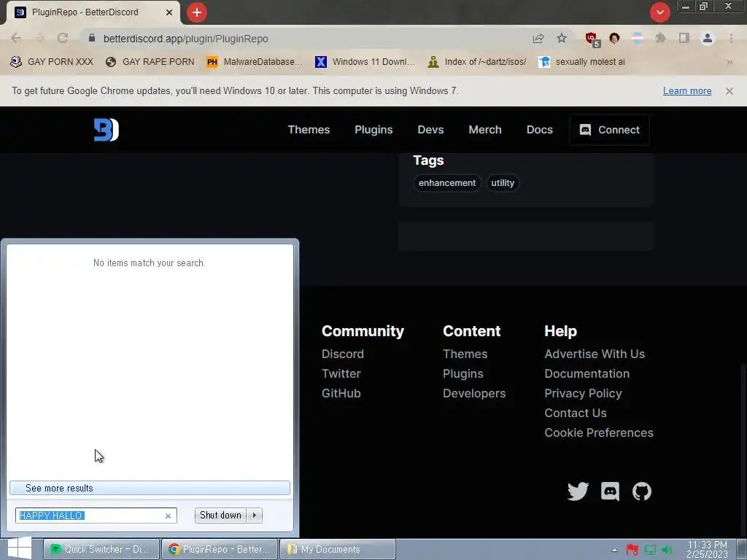Open the Themes nav item
The height and width of the screenshot is (560, 747).
[x=309, y=130]
